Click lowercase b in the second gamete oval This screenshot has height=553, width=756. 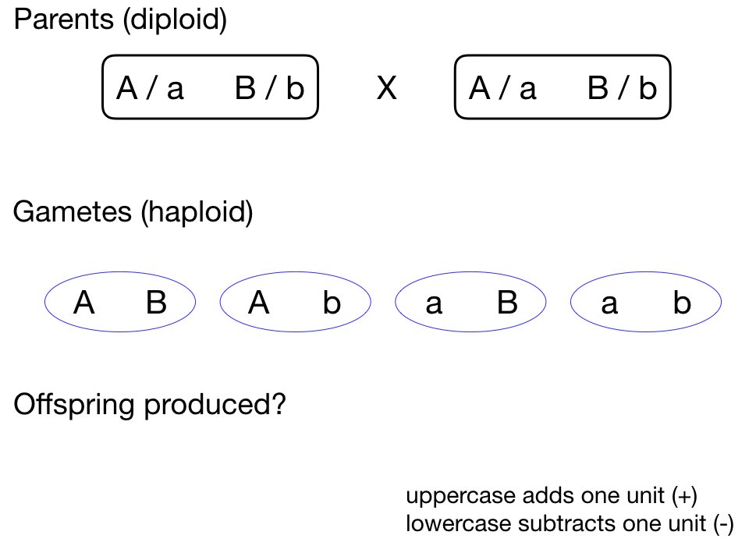point(332,303)
